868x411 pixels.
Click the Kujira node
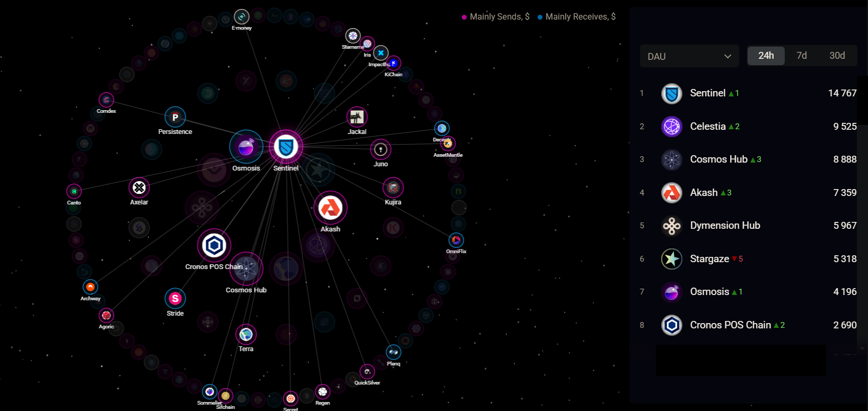[393, 187]
